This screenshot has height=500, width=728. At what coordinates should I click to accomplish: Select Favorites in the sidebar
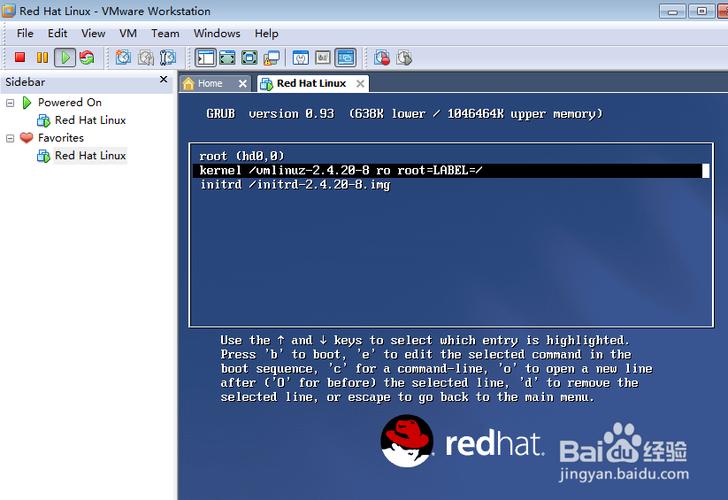[x=61, y=138]
